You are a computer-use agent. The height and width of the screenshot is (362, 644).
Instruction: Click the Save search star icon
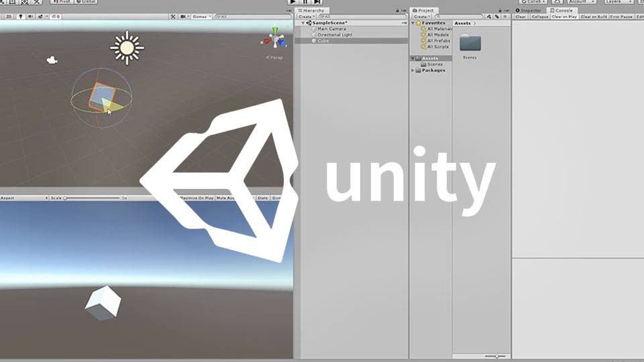pyautogui.click(x=505, y=17)
